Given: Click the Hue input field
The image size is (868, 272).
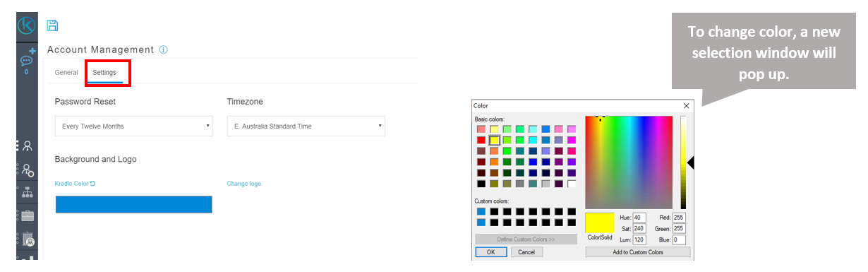Looking at the screenshot, I should pos(640,217).
